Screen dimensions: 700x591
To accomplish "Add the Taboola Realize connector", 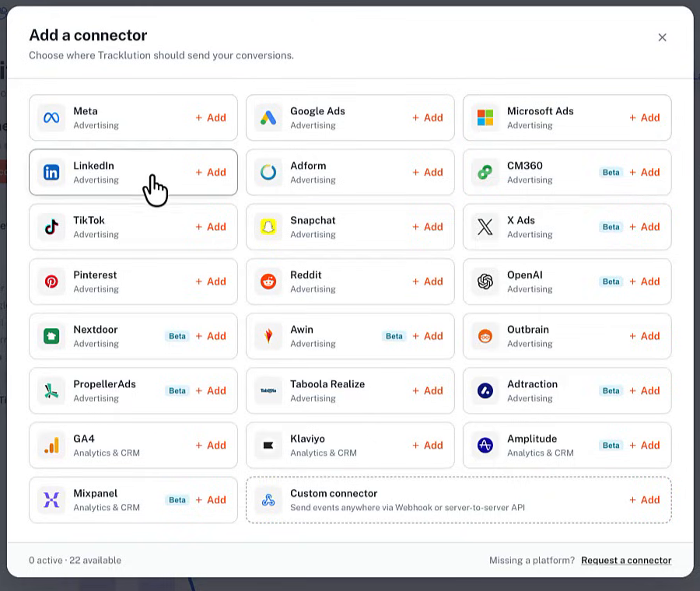I will [428, 391].
